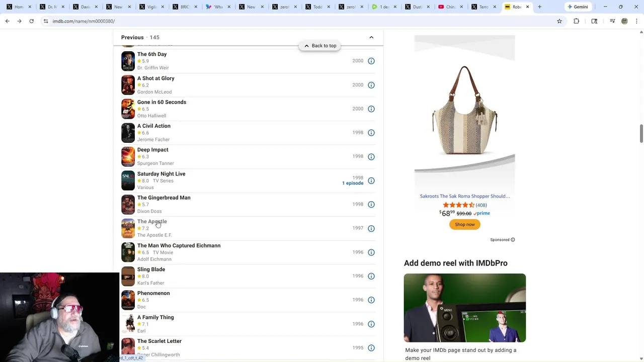Viewport: 644px width, 362px height.
Task: Open info icon for Saturday Night Live
Action: point(371,180)
